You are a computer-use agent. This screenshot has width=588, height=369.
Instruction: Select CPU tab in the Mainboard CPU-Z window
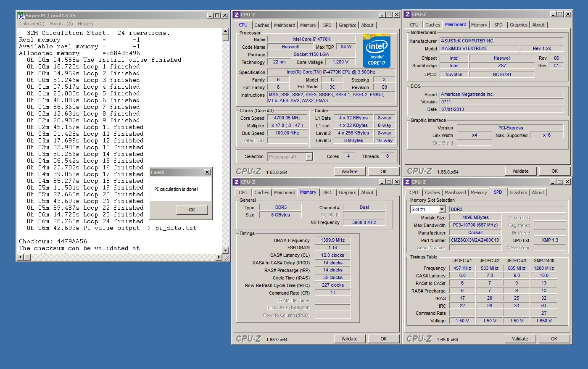(414, 25)
